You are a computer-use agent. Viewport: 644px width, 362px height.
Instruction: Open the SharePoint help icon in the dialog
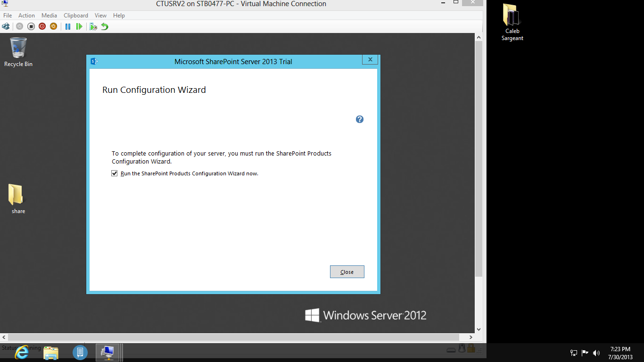360,119
